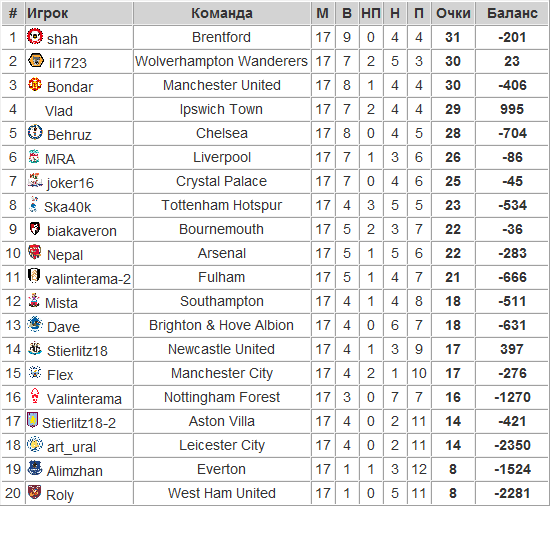Sort table by the Очки column header
The width and height of the screenshot is (551, 560).
(453, 13)
